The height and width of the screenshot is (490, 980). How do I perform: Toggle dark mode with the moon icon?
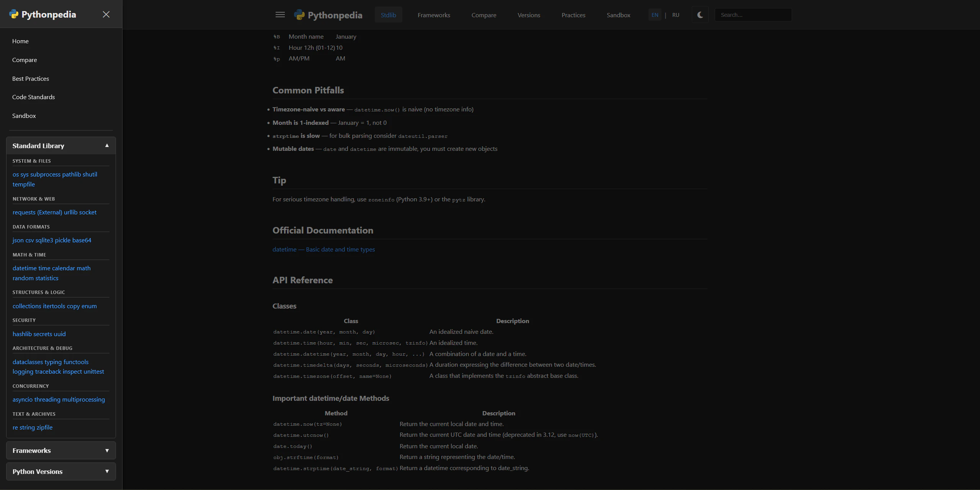(x=699, y=15)
